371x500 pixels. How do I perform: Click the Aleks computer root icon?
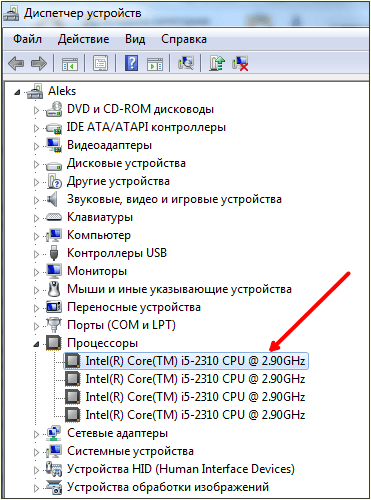click(35, 91)
